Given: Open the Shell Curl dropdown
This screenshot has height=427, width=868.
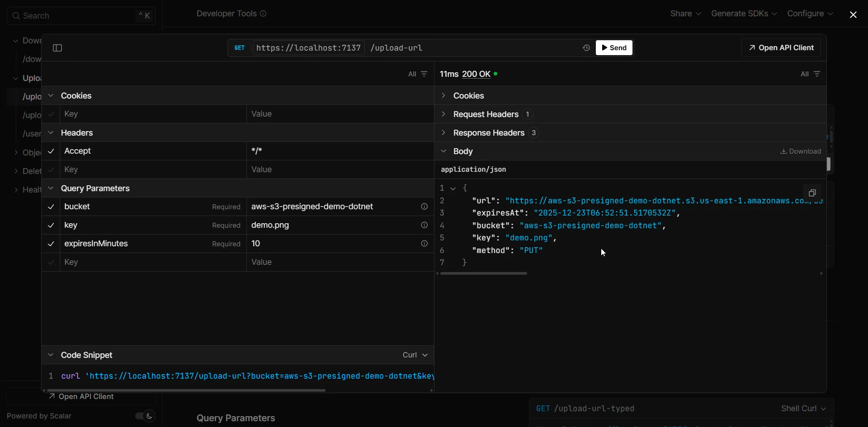Looking at the screenshot, I should pos(804,408).
